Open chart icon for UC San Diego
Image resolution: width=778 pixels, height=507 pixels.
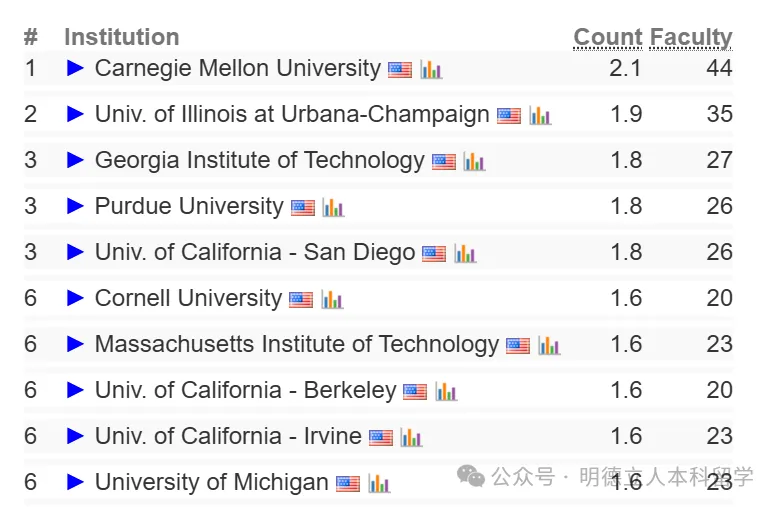coord(465,254)
